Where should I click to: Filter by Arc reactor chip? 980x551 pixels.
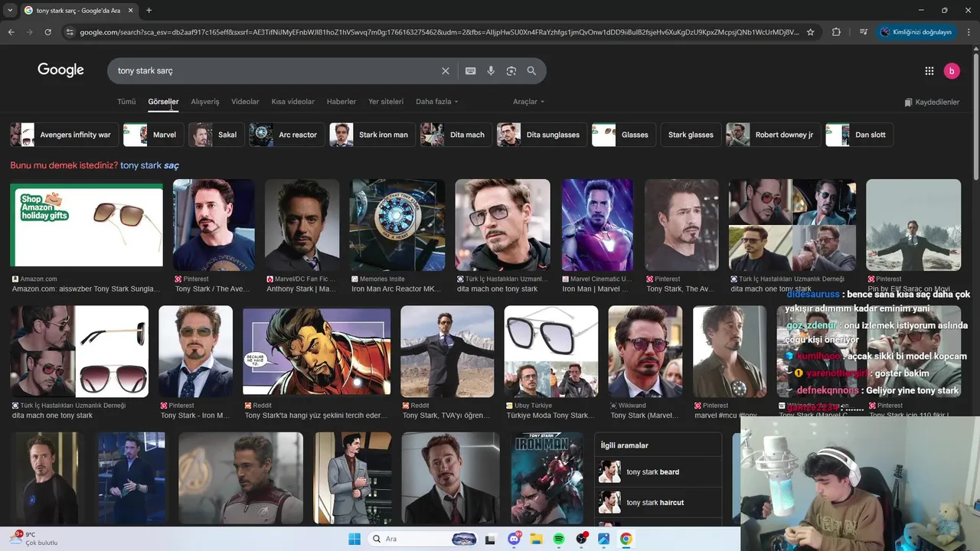287,135
